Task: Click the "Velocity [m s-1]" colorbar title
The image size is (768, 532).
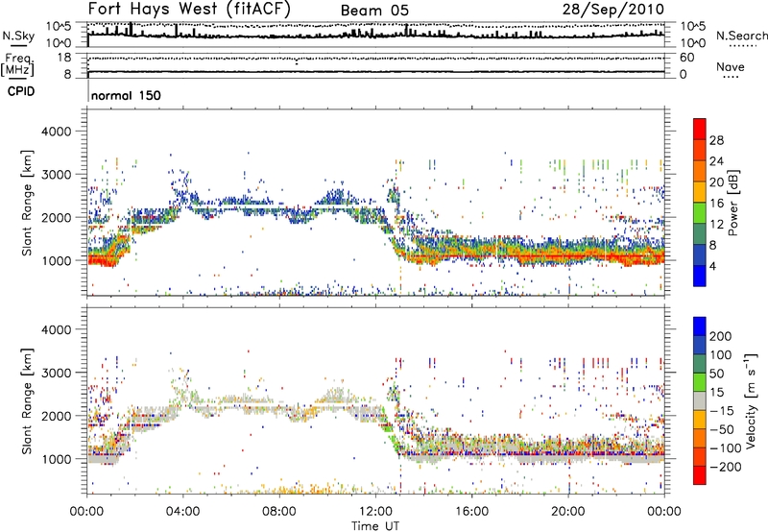Action: (750, 400)
